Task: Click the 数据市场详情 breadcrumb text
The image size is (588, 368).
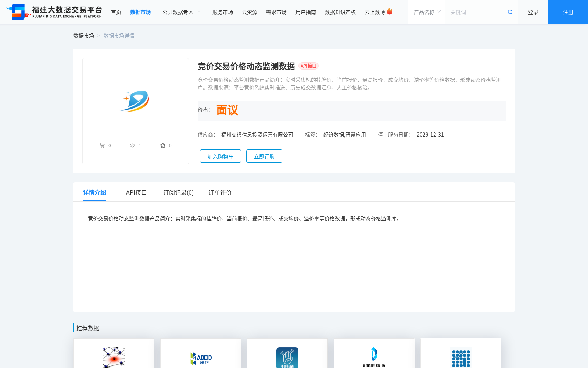Action: [x=119, y=36]
